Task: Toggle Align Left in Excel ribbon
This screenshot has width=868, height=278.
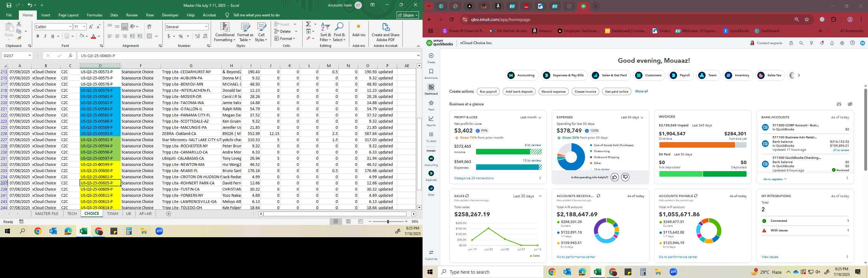Action: [x=110, y=36]
